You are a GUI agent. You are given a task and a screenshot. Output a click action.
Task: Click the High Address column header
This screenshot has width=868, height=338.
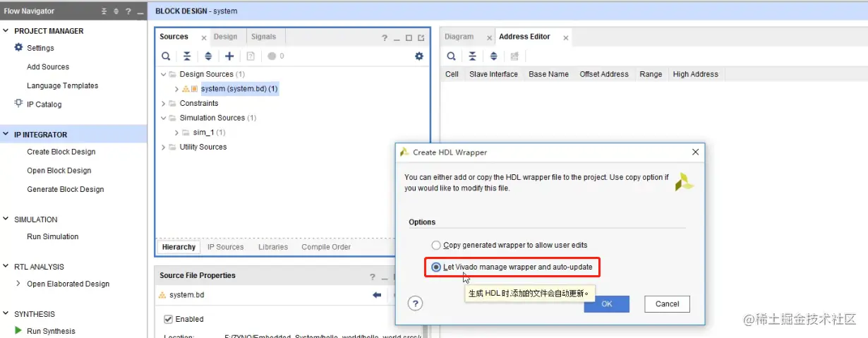click(x=695, y=74)
